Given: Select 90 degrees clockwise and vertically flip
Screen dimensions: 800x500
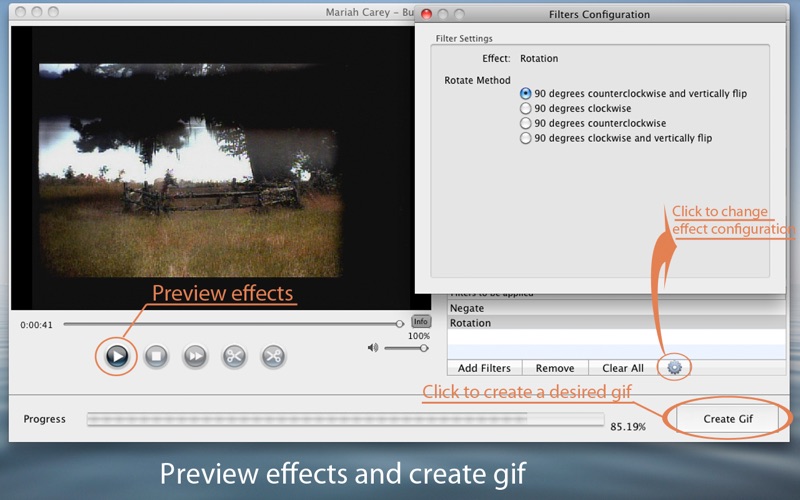Looking at the screenshot, I should (x=526, y=139).
